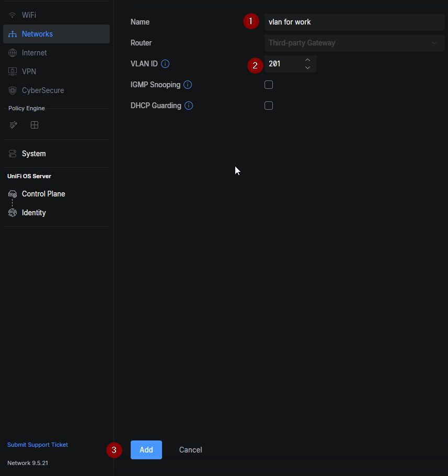This screenshot has width=448, height=476.
Task: Open the Submit Support Ticket link
Action: tap(38, 445)
